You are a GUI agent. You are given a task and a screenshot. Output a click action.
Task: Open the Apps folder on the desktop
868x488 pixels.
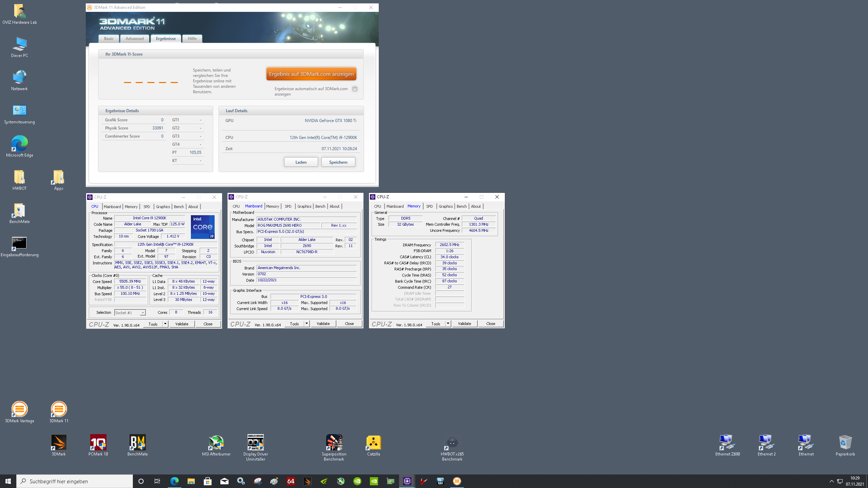(x=59, y=180)
